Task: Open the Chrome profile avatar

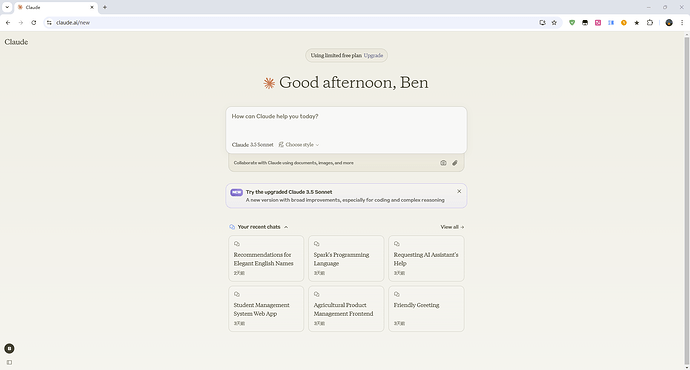Action: pos(669,22)
